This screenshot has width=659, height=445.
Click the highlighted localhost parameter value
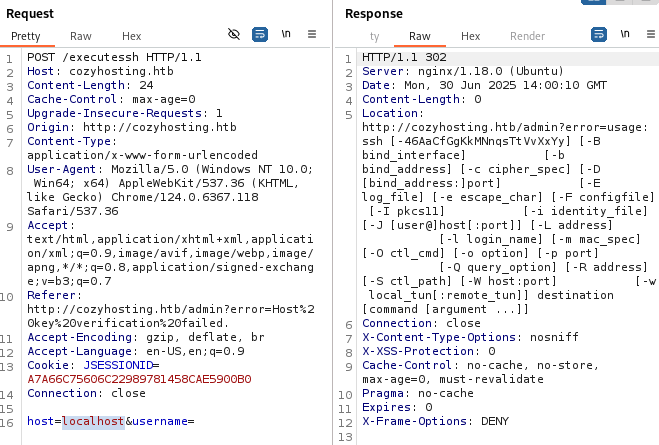(93, 421)
